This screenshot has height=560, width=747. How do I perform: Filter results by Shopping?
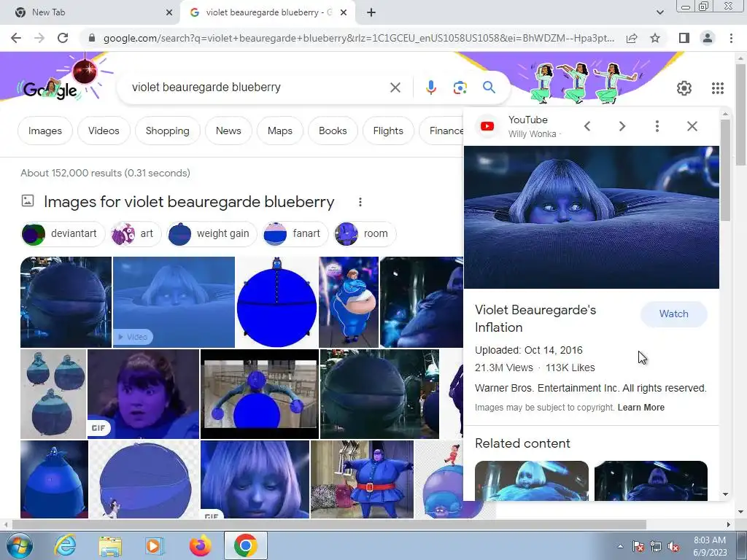(167, 131)
